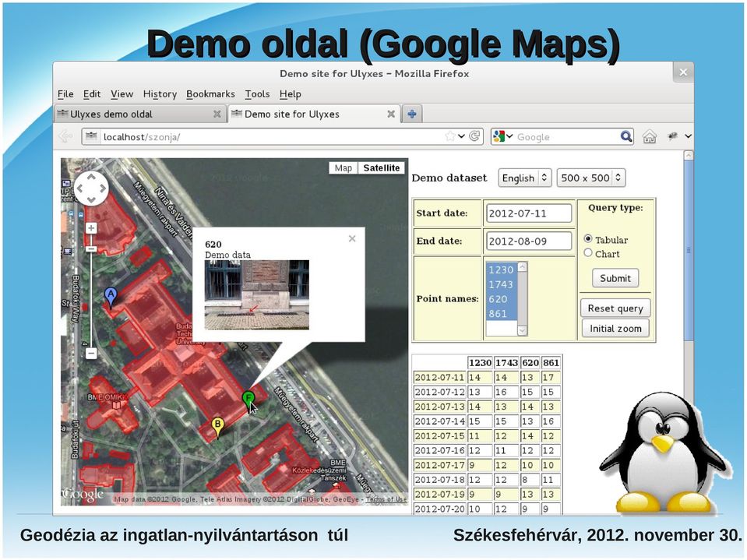
Task: Close the 'Demo site for Ulyxes' tab
Action: click(x=391, y=114)
